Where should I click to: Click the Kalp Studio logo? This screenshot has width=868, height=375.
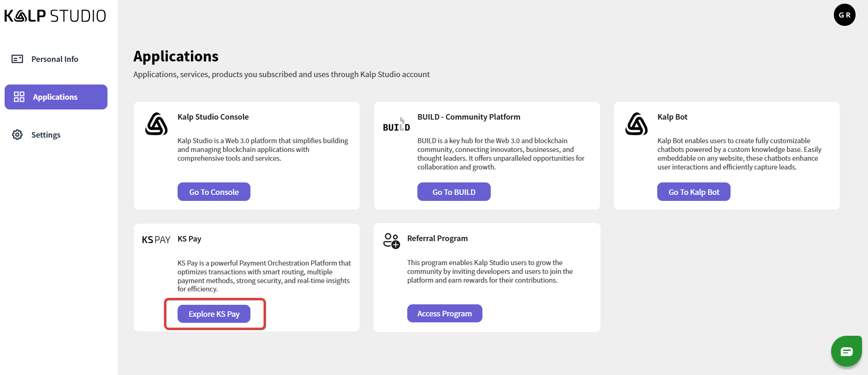click(x=55, y=16)
